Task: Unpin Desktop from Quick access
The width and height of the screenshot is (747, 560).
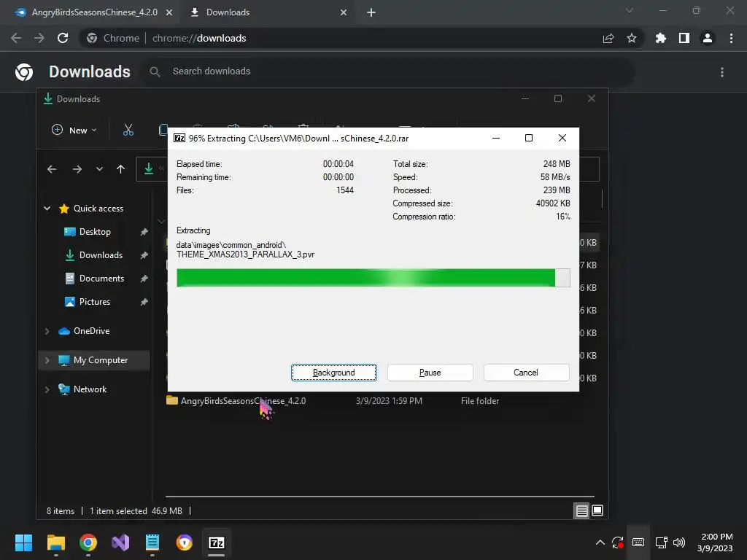Action: (x=144, y=232)
